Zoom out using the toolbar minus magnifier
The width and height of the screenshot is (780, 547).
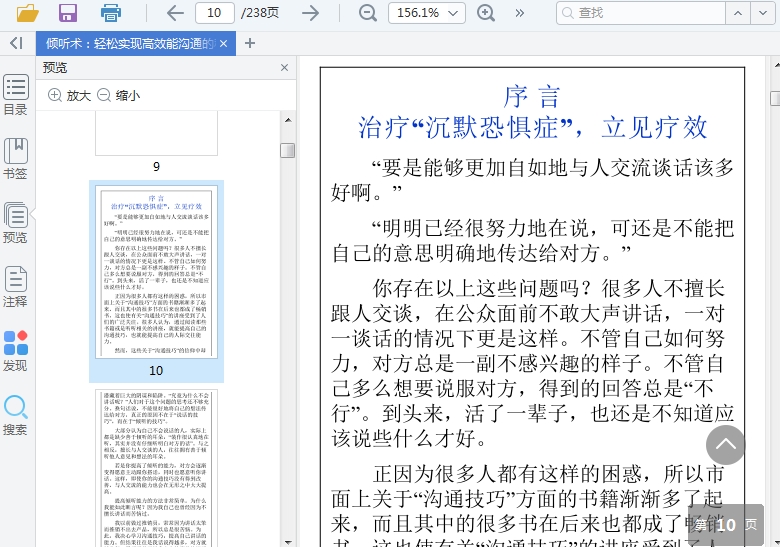pos(368,13)
